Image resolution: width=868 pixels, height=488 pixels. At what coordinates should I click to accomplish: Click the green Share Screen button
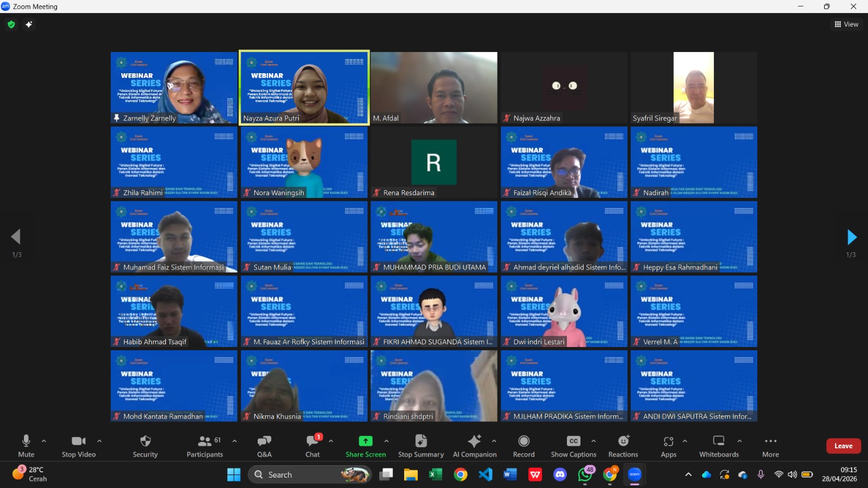(x=366, y=445)
